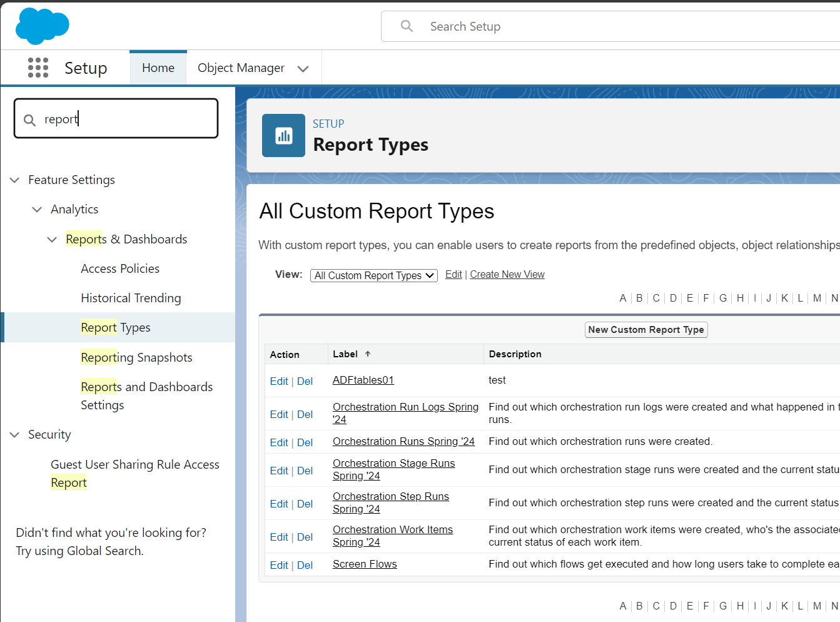Filter by letter H in bottom alphabet bar
Screen dimensions: 840x622
(x=741, y=606)
